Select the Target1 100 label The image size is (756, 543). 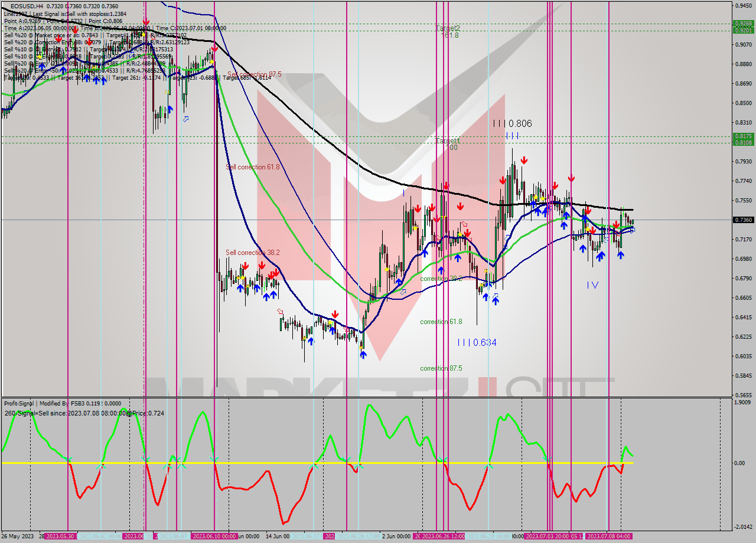[447, 144]
